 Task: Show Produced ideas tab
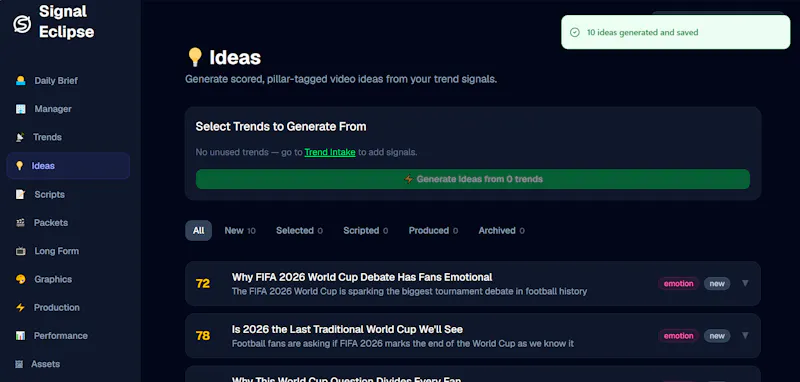[x=433, y=231]
